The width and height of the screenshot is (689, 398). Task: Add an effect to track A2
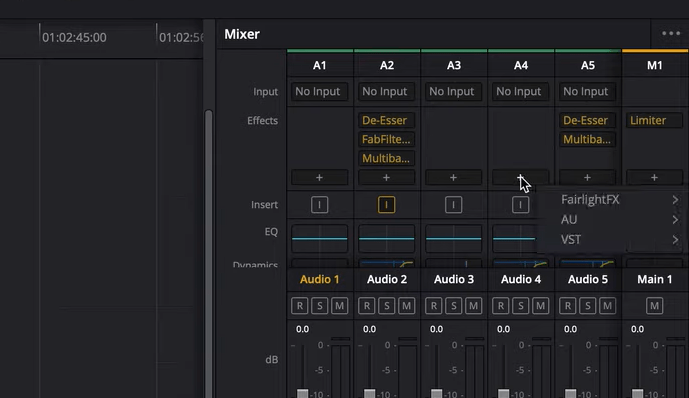tap(386, 177)
